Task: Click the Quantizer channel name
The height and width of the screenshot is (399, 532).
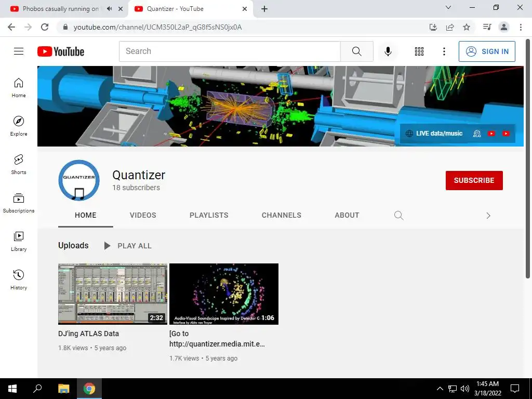Action: (139, 175)
